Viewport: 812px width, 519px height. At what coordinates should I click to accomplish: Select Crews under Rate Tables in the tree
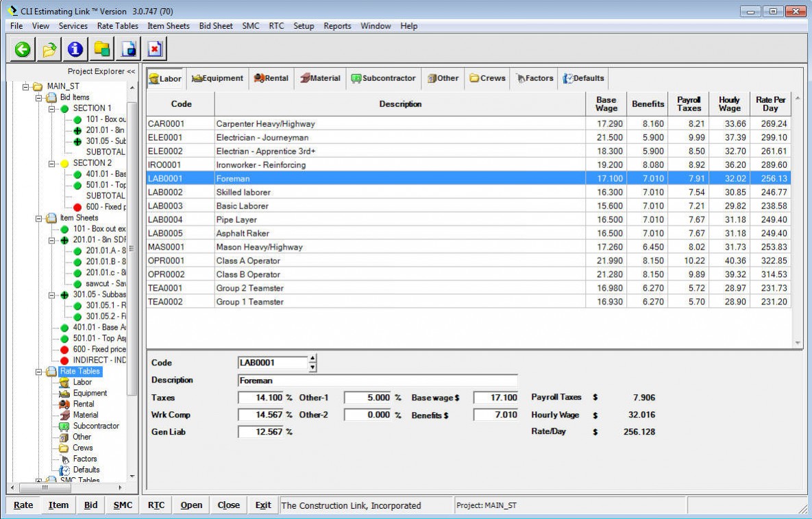(83, 448)
